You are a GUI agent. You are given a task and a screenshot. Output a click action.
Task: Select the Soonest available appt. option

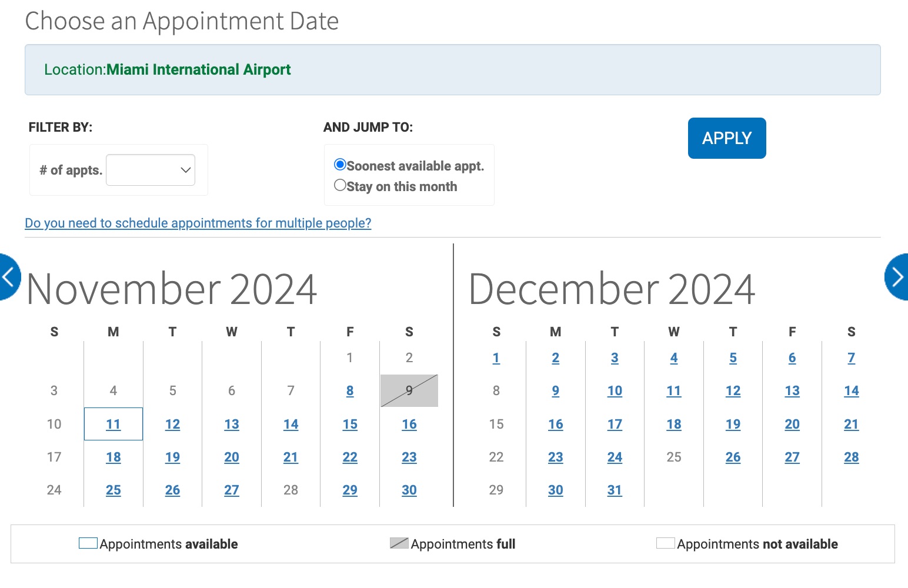(x=340, y=165)
